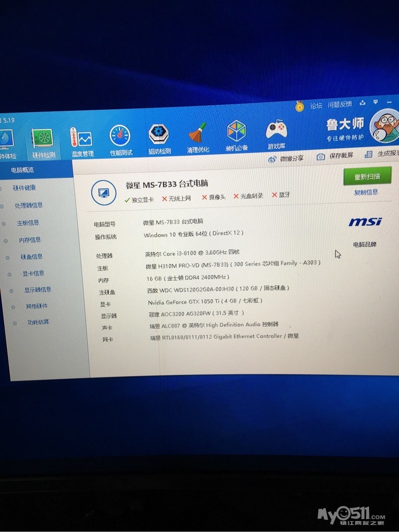399x532 pixels.
Task: Click the 处理器 row label
Action: pos(104,256)
